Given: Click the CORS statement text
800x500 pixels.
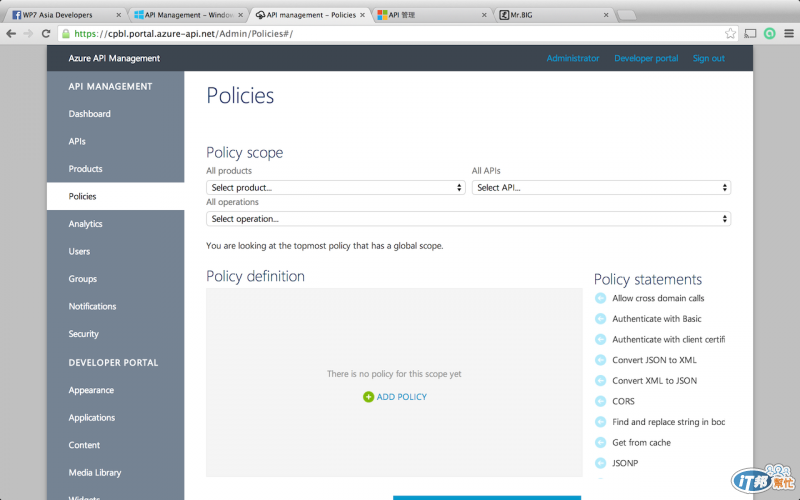Looking at the screenshot, I should tap(623, 401).
